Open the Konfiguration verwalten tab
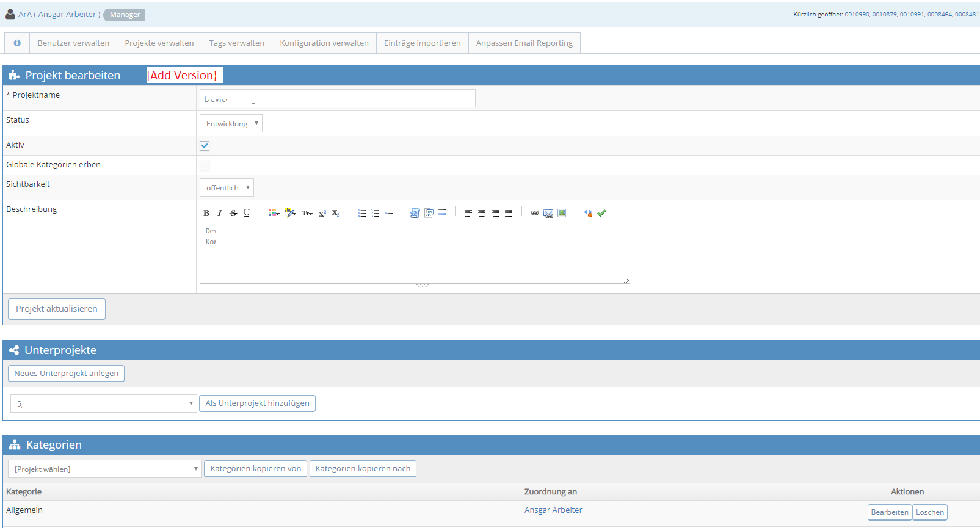 pos(324,43)
